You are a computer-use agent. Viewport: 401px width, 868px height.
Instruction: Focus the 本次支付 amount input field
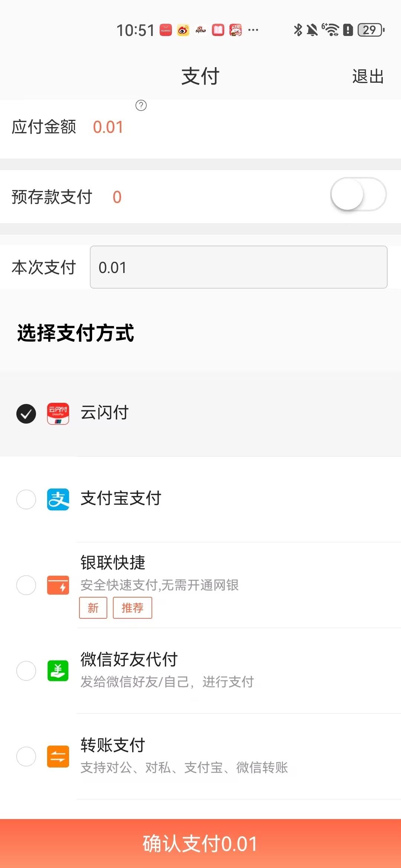(x=239, y=267)
